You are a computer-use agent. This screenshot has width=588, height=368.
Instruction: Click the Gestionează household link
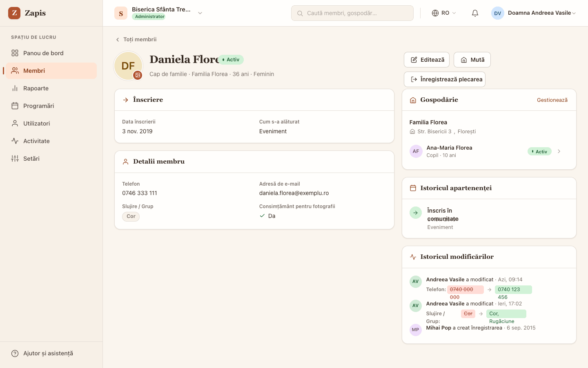(x=552, y=100)
